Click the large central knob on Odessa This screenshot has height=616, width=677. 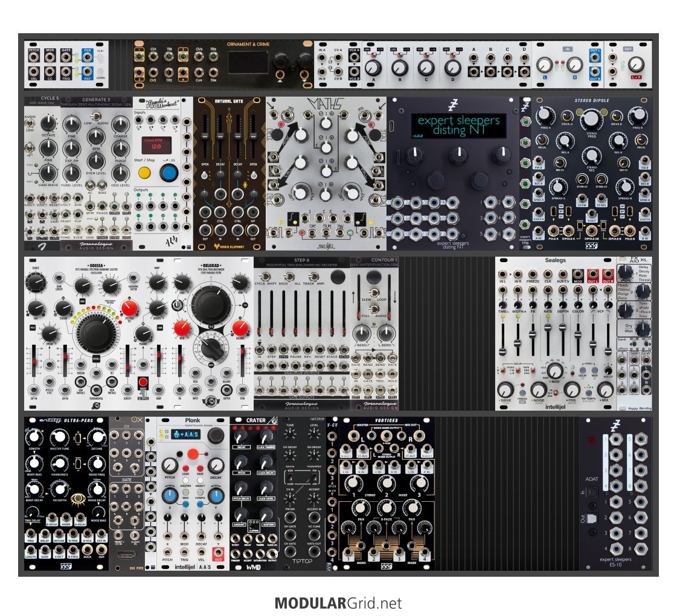tap(96, 333)
